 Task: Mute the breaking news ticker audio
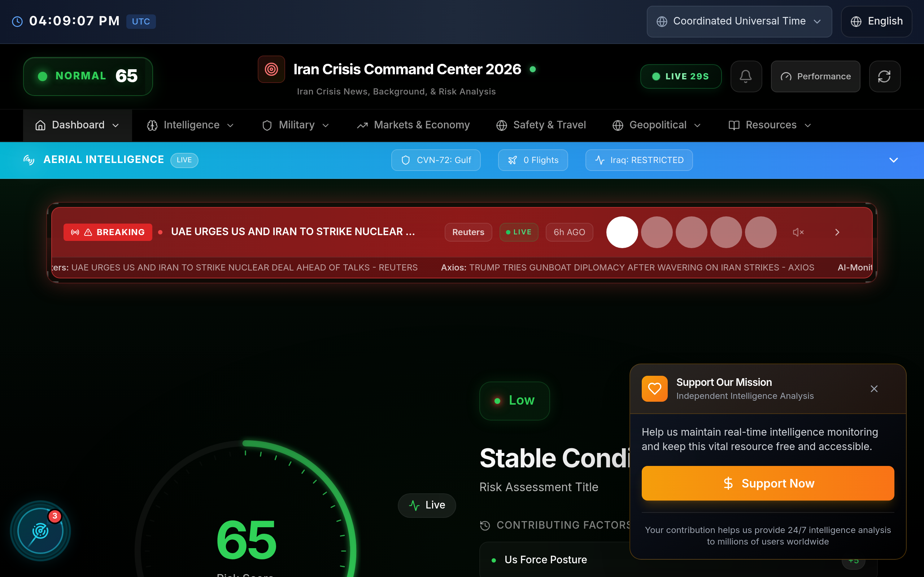798,232
